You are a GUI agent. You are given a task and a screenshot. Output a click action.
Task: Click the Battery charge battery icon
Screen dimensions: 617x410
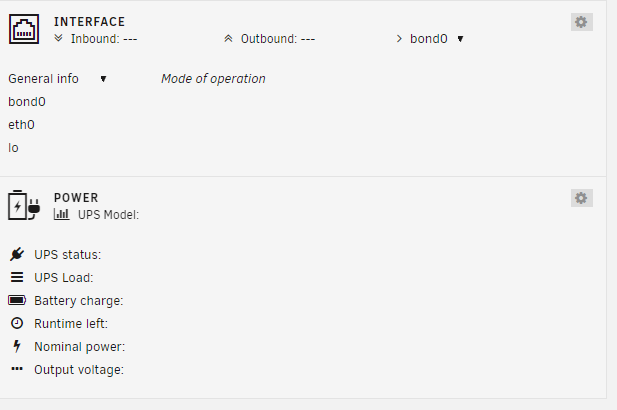click(x=17, y=300)
